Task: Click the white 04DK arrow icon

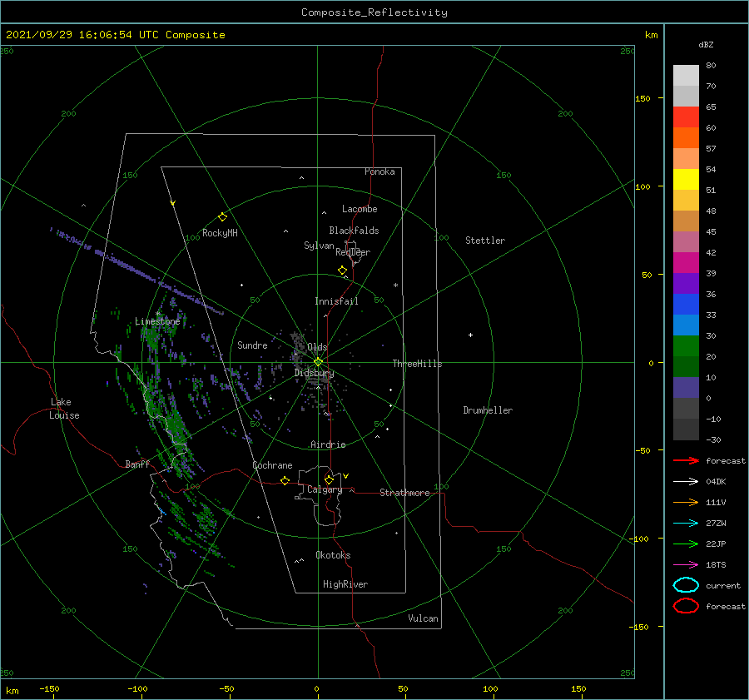Action: click(686, 481)
